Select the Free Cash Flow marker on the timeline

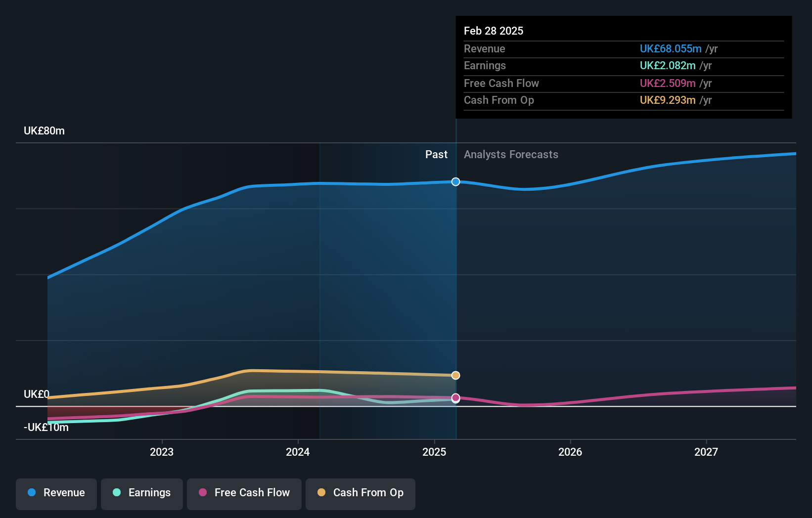pyautogui.click(x=455, y=398)
